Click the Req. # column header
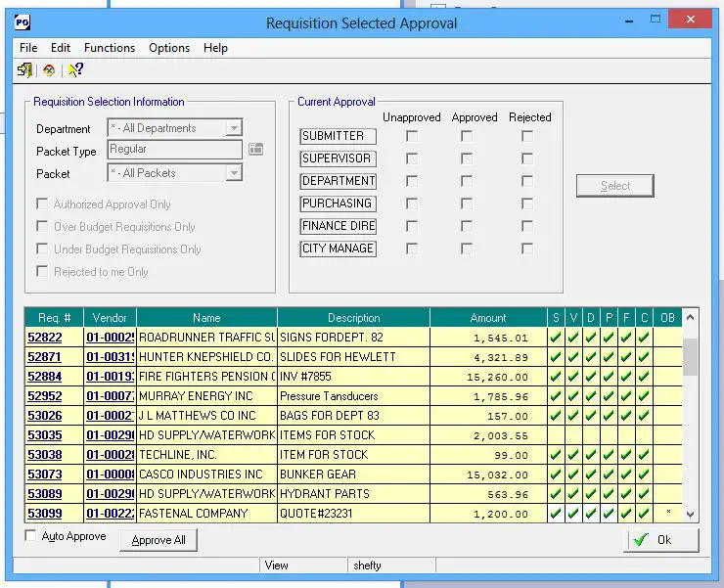 point(54,318)
